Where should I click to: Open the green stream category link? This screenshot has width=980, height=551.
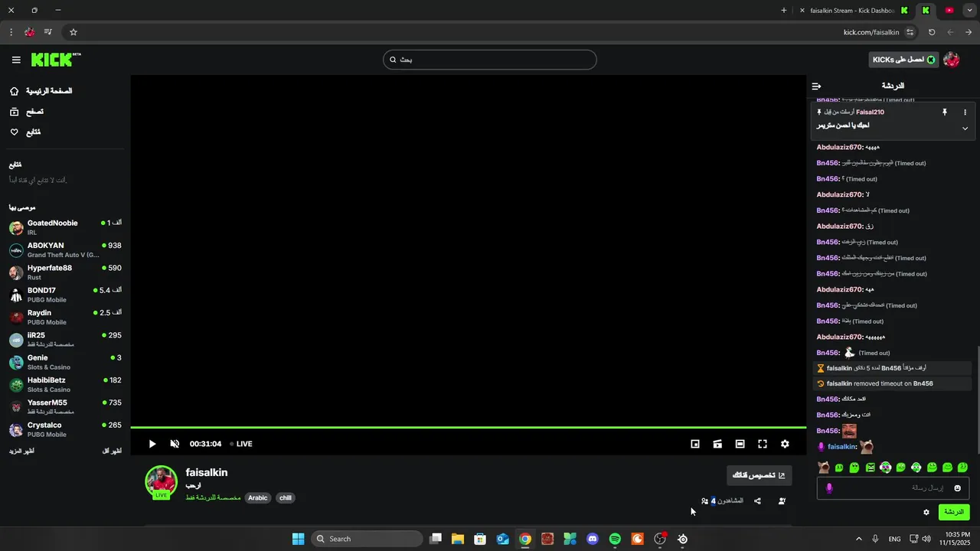[213, 498]
